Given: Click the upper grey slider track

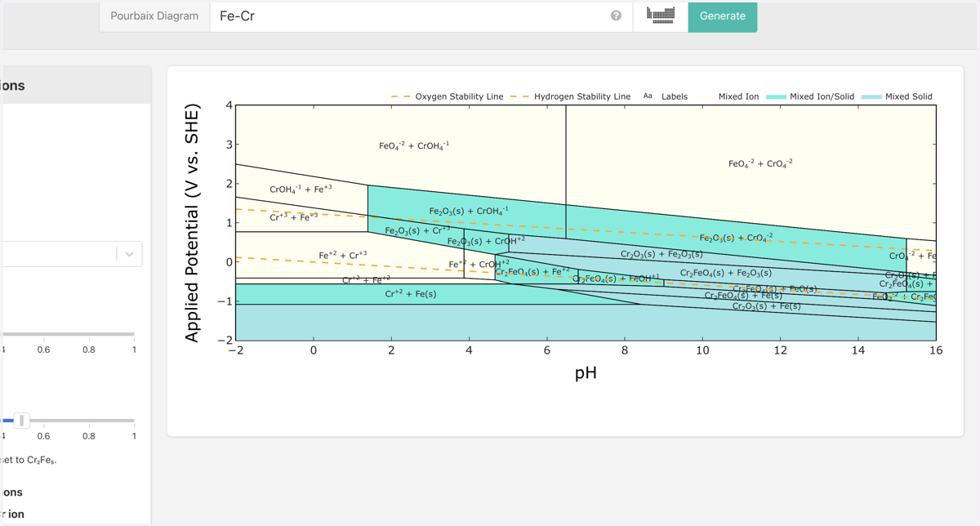Looking at the screenshot, I should pyautogui.click(x=67, y=334).
